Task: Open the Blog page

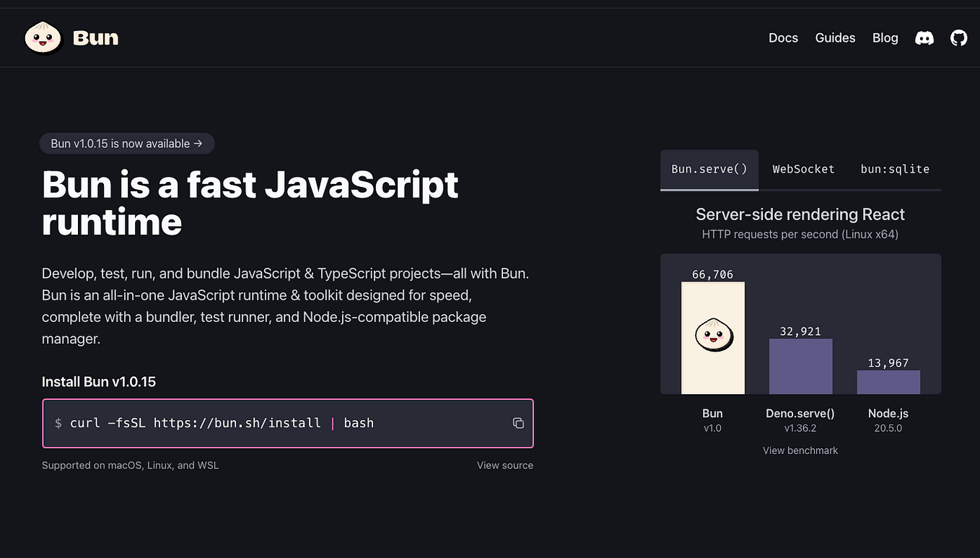Action: coord(885,38)
